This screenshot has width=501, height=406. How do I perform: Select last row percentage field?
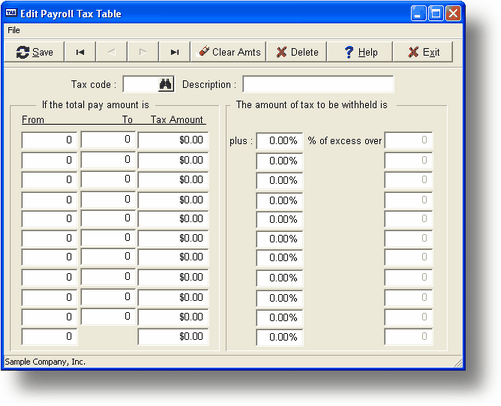click(279, 337)
